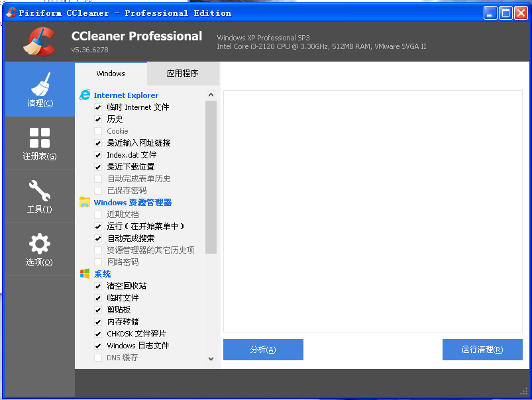Uncheck Windows 日志文件
The height and width of the screenshot is (400, 532).
[x=98, y=346]
